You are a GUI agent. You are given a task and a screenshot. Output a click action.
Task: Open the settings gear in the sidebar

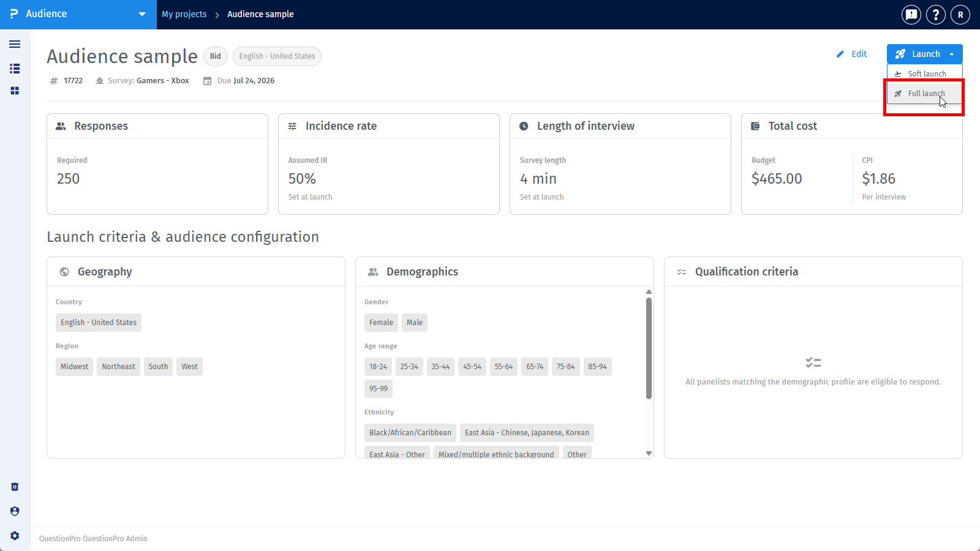15,536
